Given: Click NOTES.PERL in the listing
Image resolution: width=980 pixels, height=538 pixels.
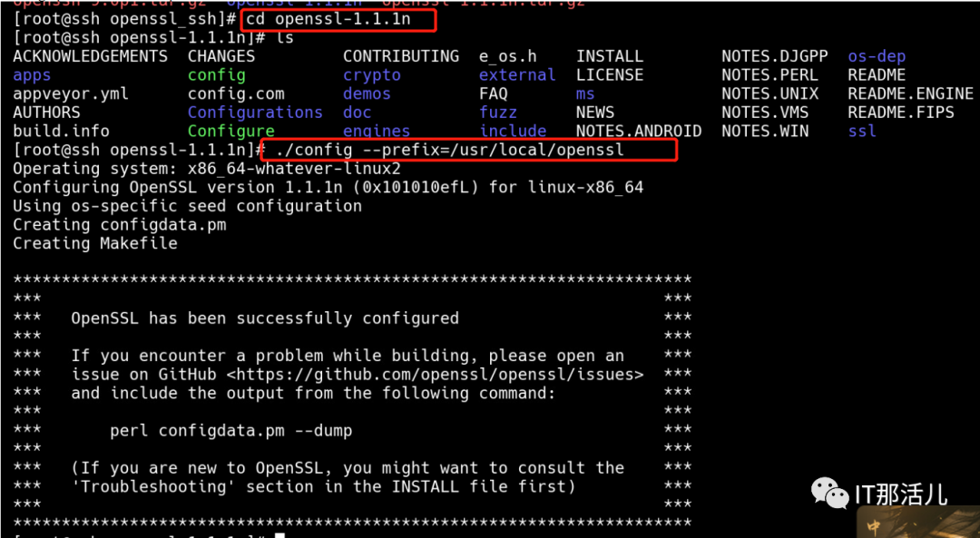Looking at the screenshot, I should (x=770, y=75).
